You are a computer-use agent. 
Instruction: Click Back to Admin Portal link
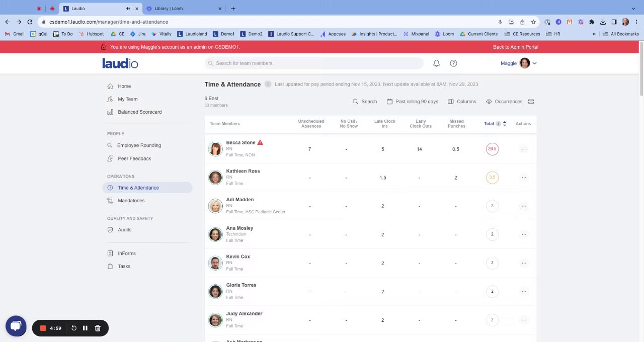click(x=515, y=47)
